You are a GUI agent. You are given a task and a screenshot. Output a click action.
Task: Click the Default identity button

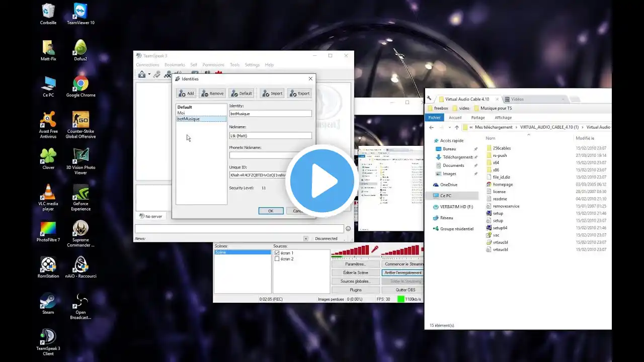241,93
